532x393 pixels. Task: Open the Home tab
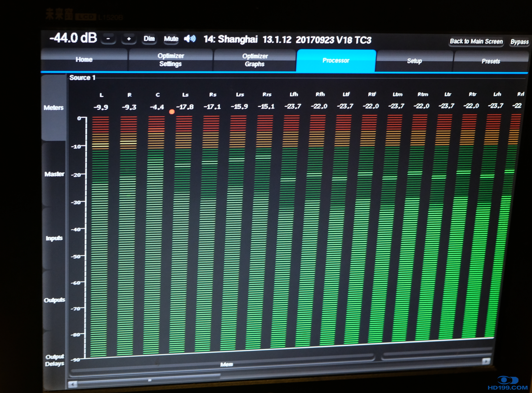click(x=84, y=60)
